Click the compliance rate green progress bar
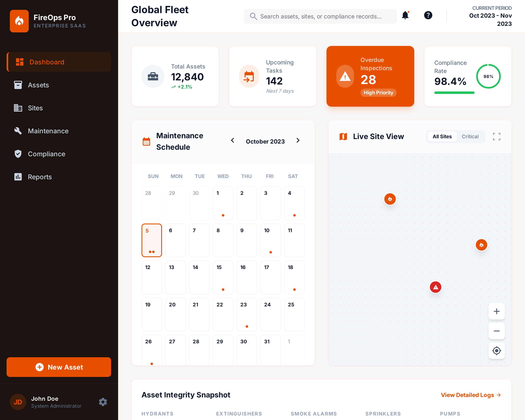 coord(454,93)
